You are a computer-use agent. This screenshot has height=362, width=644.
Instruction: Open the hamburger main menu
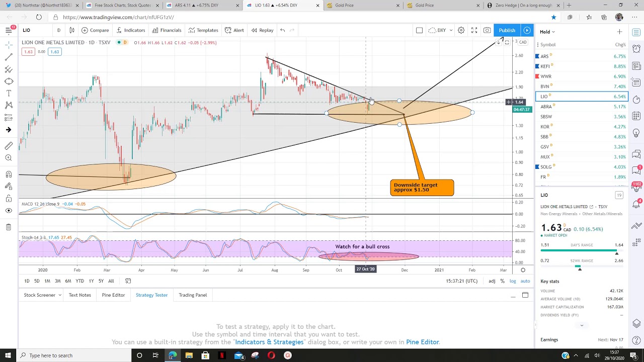click(x=9, y=30)
